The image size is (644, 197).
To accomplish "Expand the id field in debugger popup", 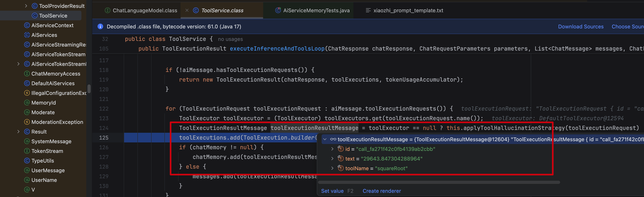I will coord(332,149).
